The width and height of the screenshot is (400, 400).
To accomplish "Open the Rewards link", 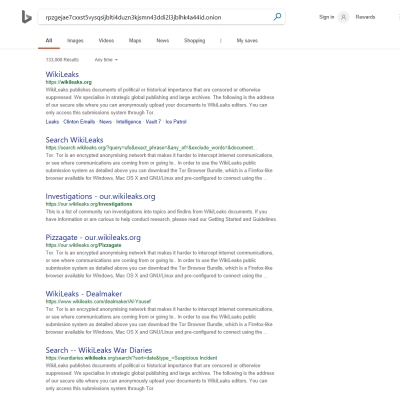I will tap(365, 17).
